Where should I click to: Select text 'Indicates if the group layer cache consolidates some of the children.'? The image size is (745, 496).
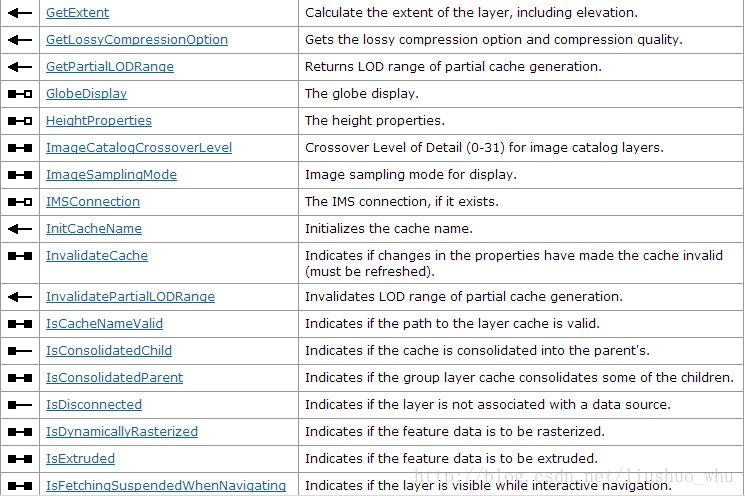click(x=519, y=378)
